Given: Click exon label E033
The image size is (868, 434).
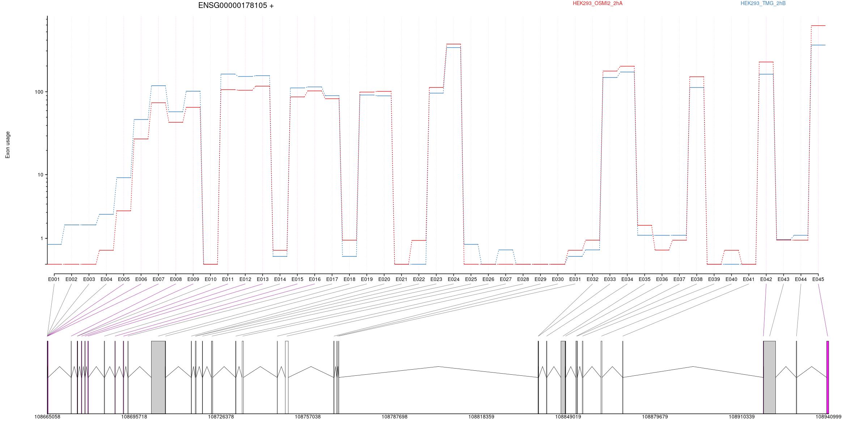Looking at the screenshot, I should tap(610, 279).
